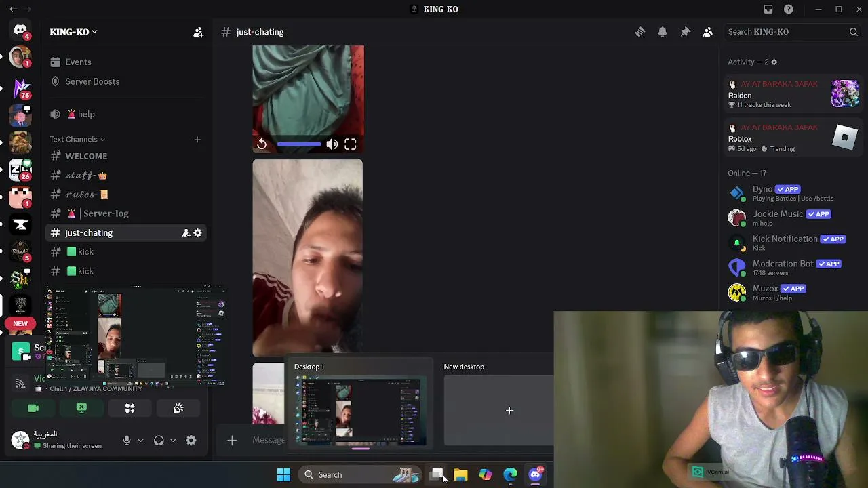Toggle headphones deafen
The height and width of the screenshot is (488, 868).
click(x=159, y=441)
